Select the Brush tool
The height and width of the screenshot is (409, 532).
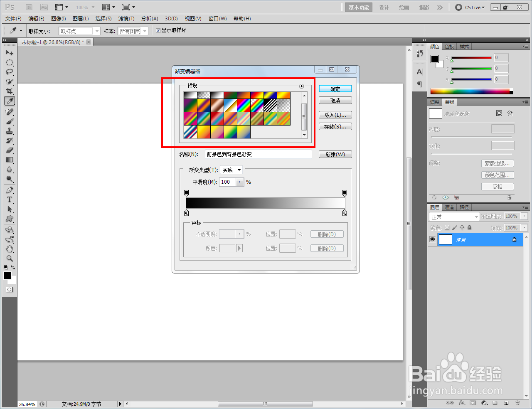click(10, 121)
